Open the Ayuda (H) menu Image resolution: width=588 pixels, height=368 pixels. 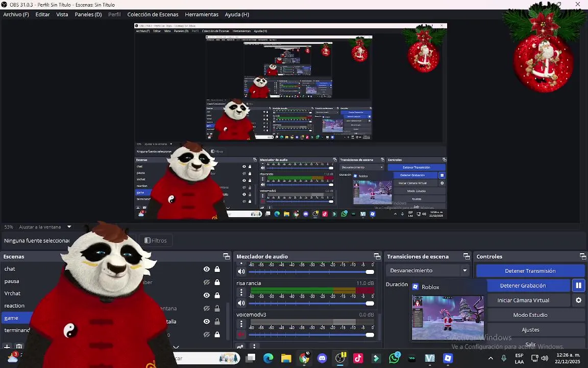237,14
